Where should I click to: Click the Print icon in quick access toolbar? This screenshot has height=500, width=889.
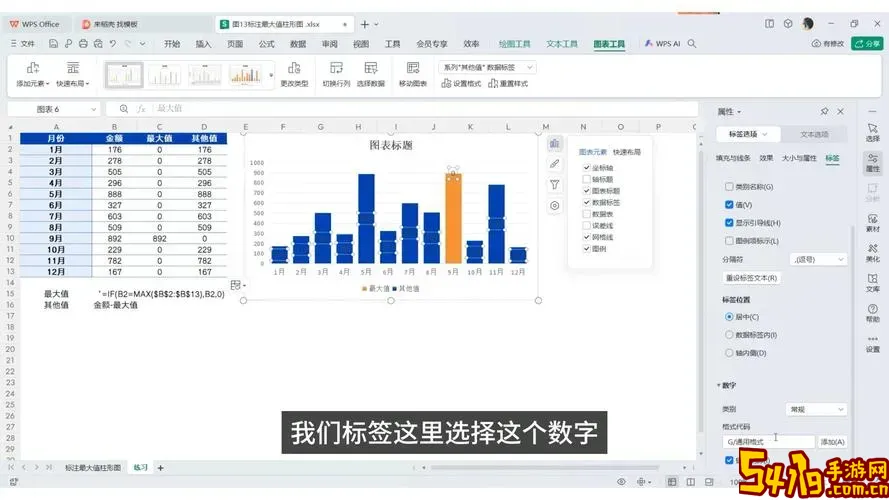coord(83,44)
